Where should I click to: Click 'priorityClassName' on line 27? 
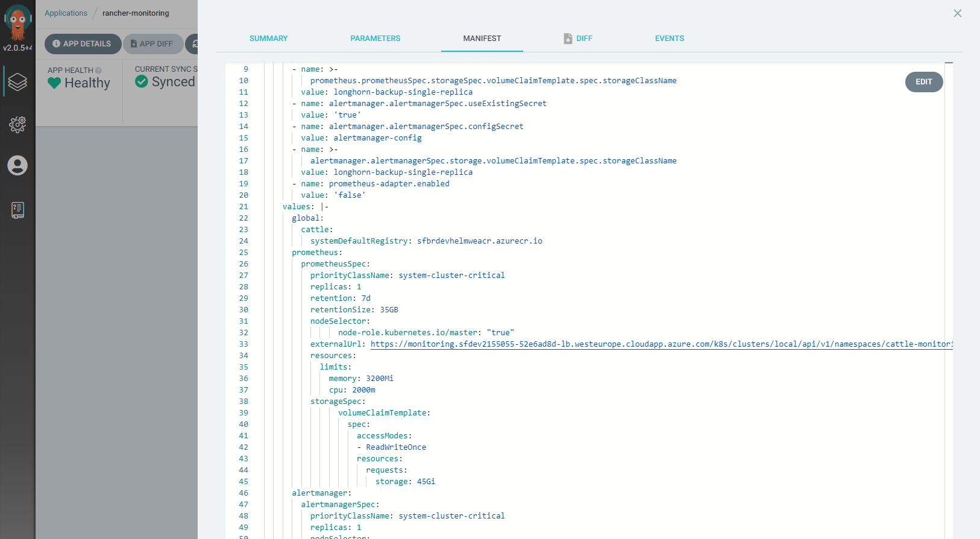point(350,276)
